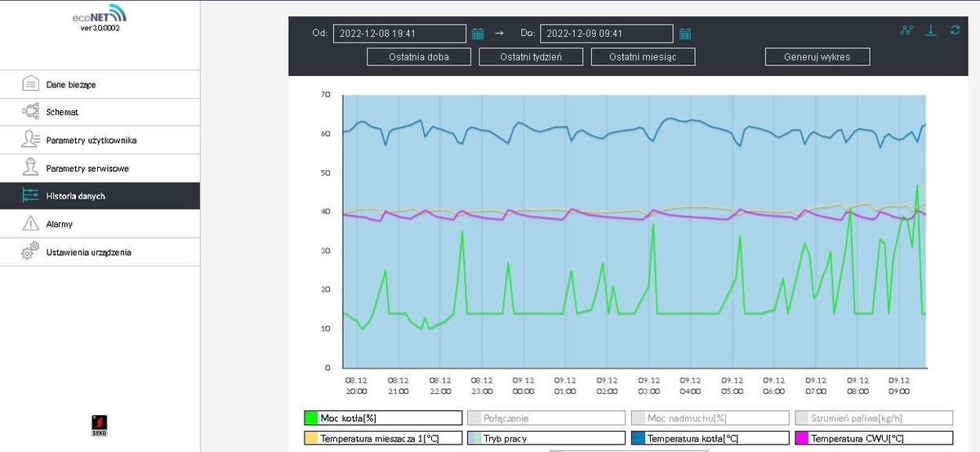Screen dimensions: 980x452
Task: Click magenta swatch for Temperatura CWU
Action: pyautogui.click(x=800, y=438)
